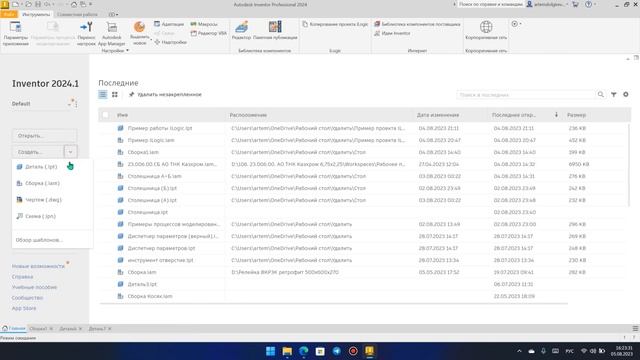Screen dimensions: 640x360
Task: Expand the quick access toolbar customize arrow
Action: pyautogui.click(x=90, y=4)
